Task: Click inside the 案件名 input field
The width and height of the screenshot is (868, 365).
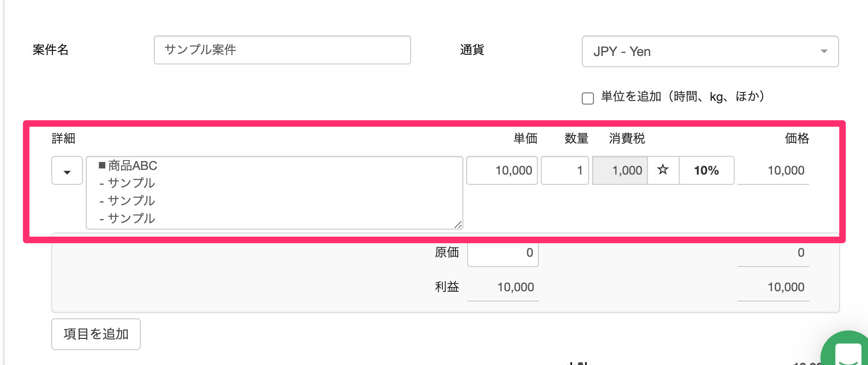Action: click(x=282, y=50)
